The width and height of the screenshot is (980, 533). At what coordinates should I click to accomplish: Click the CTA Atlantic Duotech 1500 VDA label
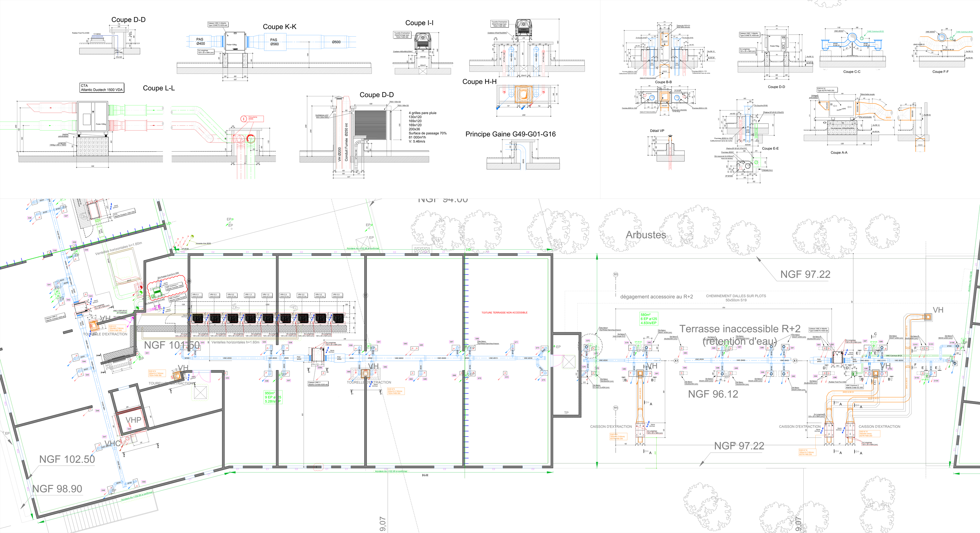pyautogui.click(x=102, y=88)
